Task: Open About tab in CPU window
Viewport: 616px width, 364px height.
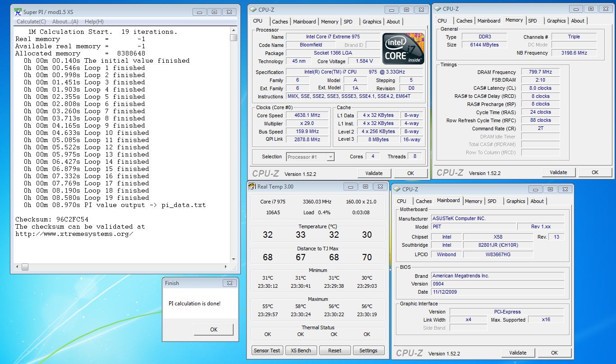Action: coord(393,22)
